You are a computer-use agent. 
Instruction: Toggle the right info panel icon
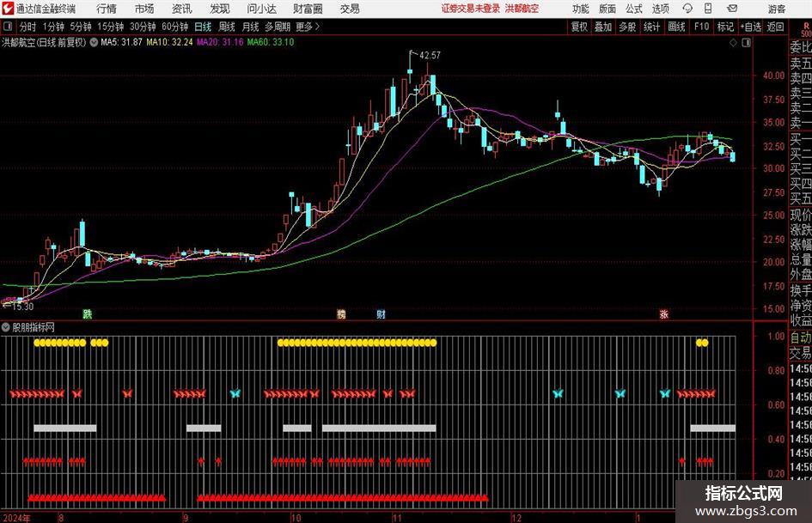tap(746, 42)
